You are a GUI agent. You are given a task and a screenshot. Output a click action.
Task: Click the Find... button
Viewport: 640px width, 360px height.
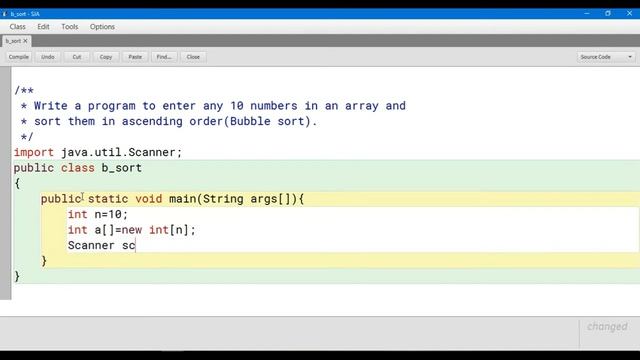tap(164, 57)
